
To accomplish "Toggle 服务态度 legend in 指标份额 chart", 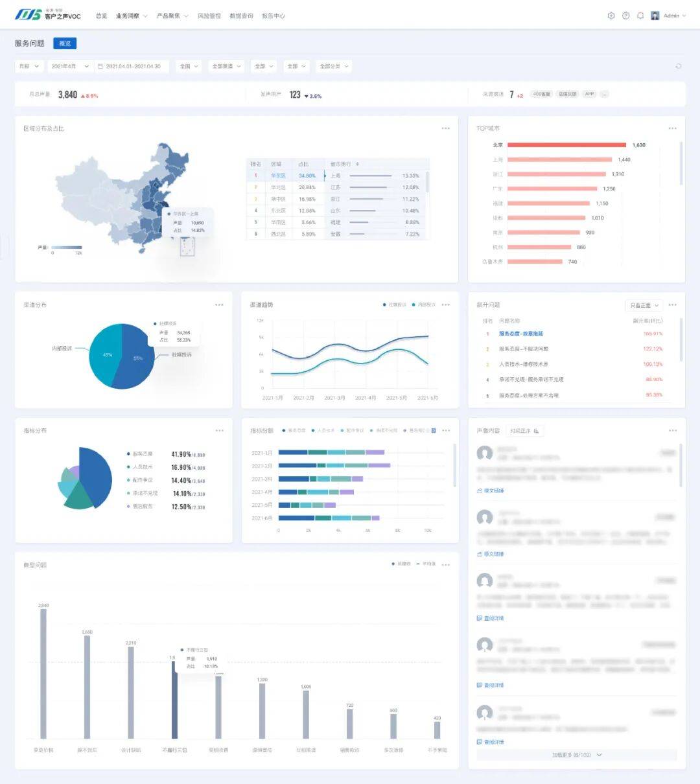I will 294,430.
